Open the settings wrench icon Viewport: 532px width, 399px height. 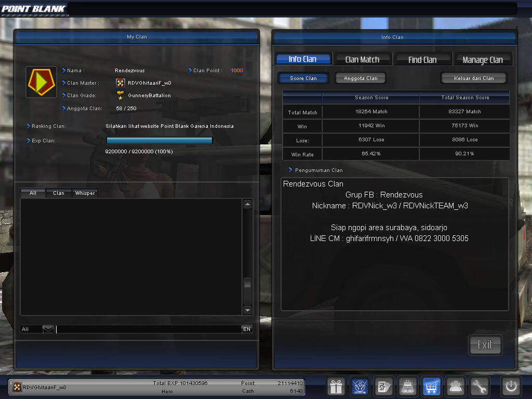479,386
